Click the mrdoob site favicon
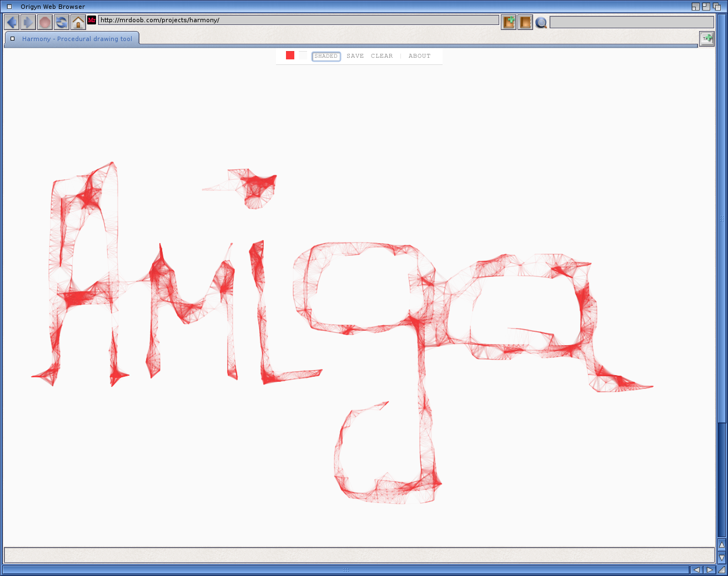 point(92,20)
